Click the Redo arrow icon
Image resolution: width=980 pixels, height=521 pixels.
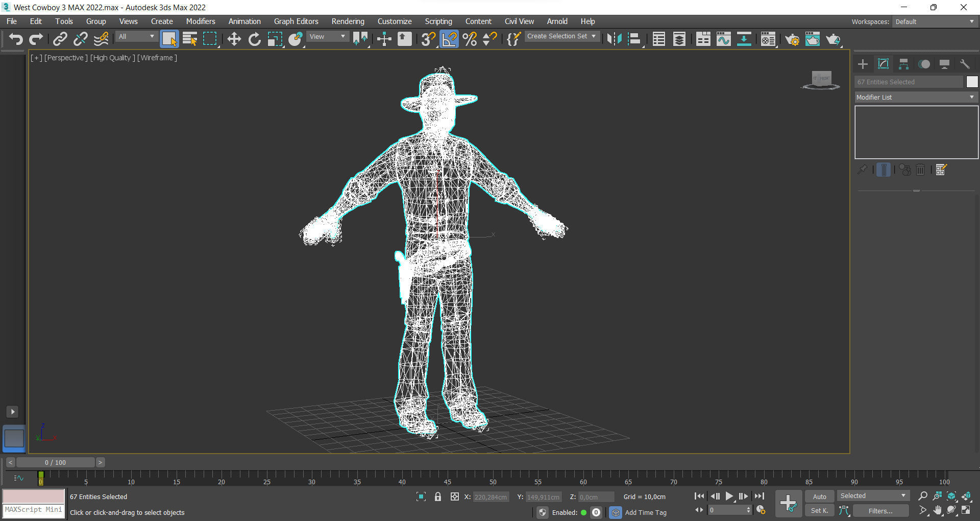tap(36, 39)
